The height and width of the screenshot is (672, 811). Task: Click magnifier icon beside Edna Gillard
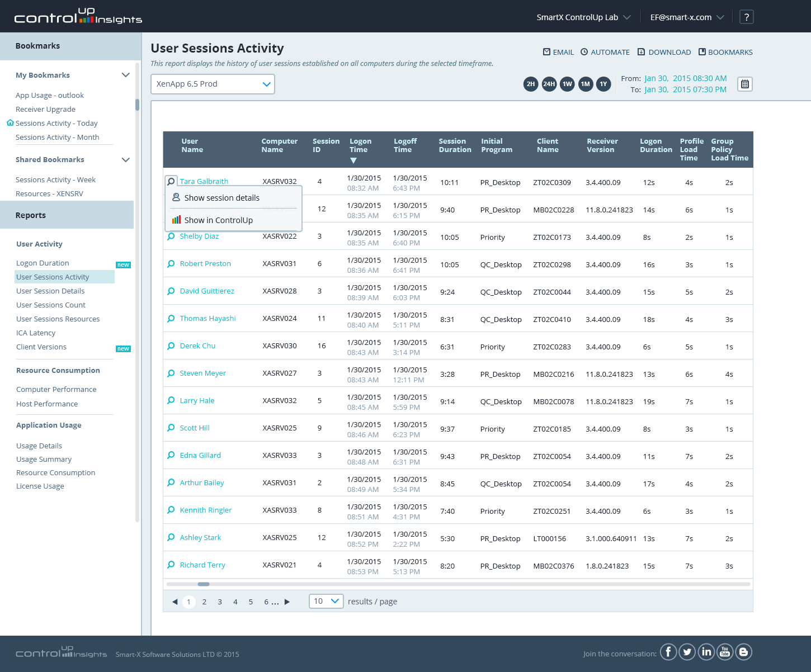tap(171, 456)
